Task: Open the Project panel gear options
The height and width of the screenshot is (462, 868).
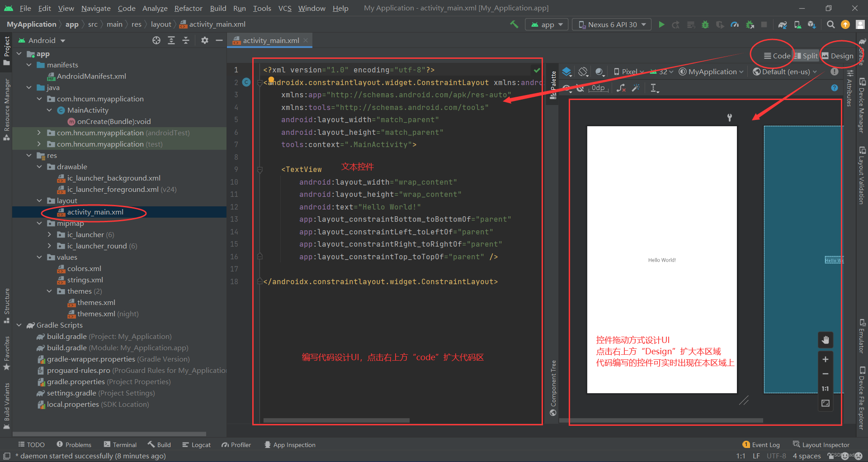Action: (x=205, y=40)
